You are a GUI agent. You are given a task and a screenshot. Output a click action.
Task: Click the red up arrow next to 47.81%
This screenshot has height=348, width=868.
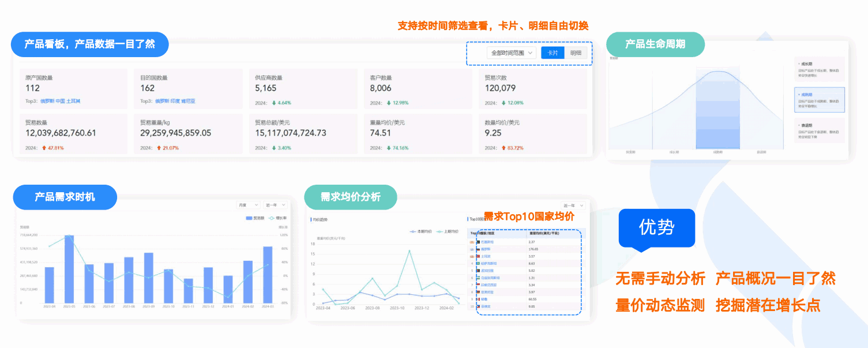tap(43, 148)
